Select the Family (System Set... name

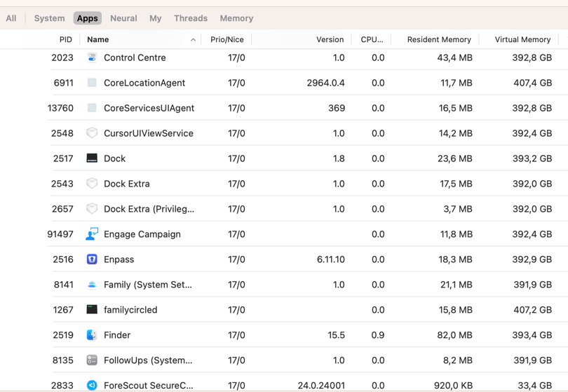tap(148, 285)
